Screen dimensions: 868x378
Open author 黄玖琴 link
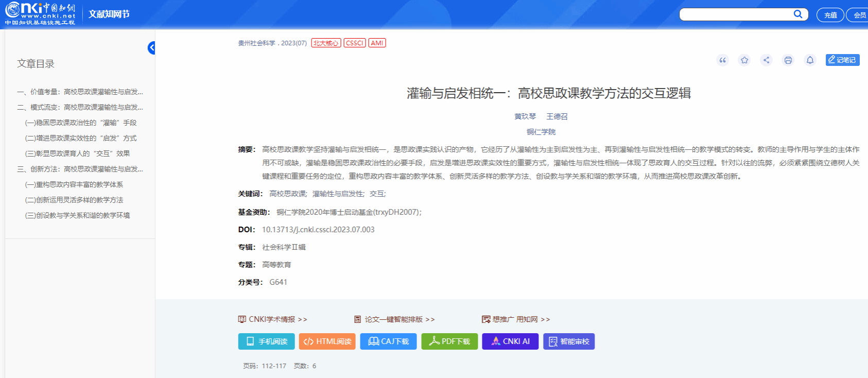pyautogui.click(x=525, y=116)
